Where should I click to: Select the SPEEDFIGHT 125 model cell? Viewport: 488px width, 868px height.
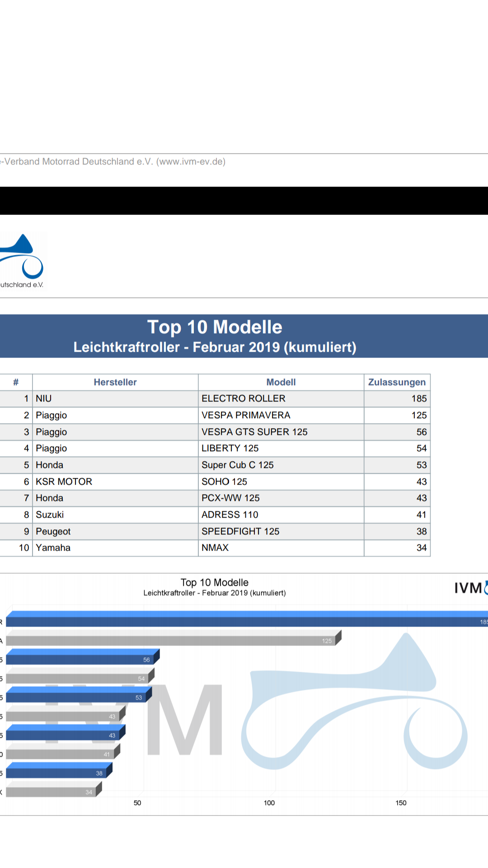click(240, 531)
